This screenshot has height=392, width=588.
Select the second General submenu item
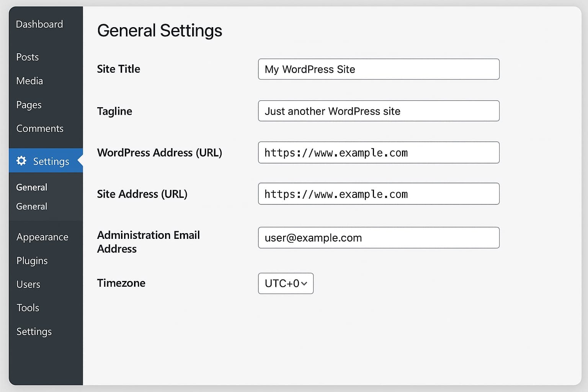click(x=32, y=206)
